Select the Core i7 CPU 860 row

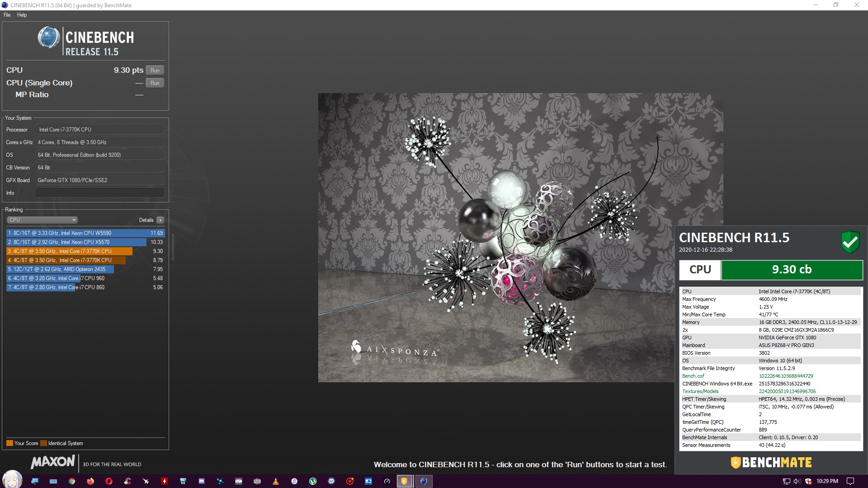point(85,287)
